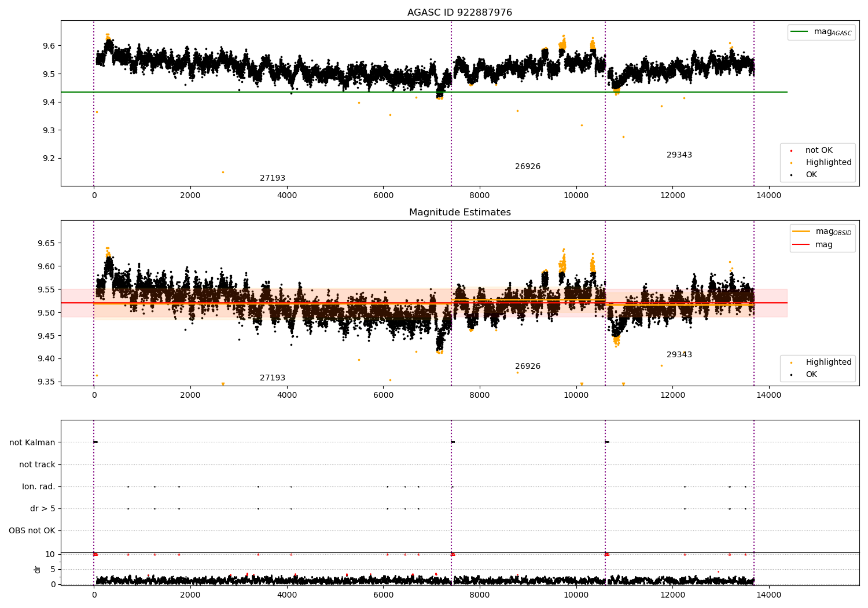This screenshot has width=868, height=608.
Task: Click x-axis tick 14000 under AGASC ID plot
Action: (769, 196)
